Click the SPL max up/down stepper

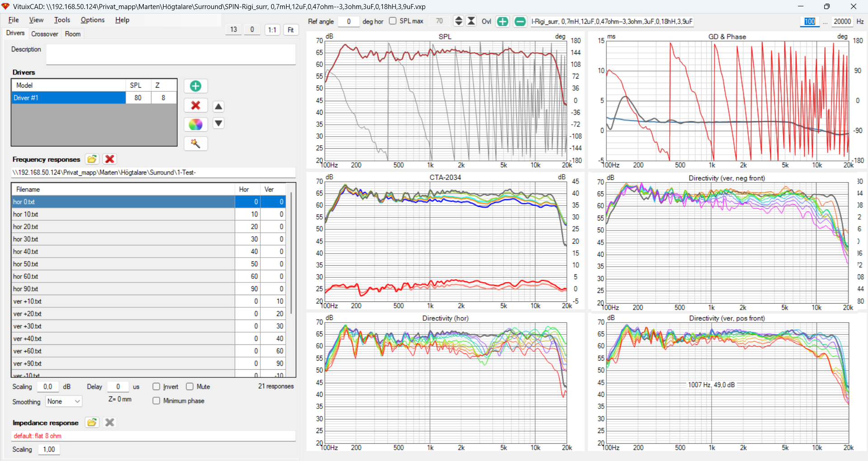coord(458,21)
